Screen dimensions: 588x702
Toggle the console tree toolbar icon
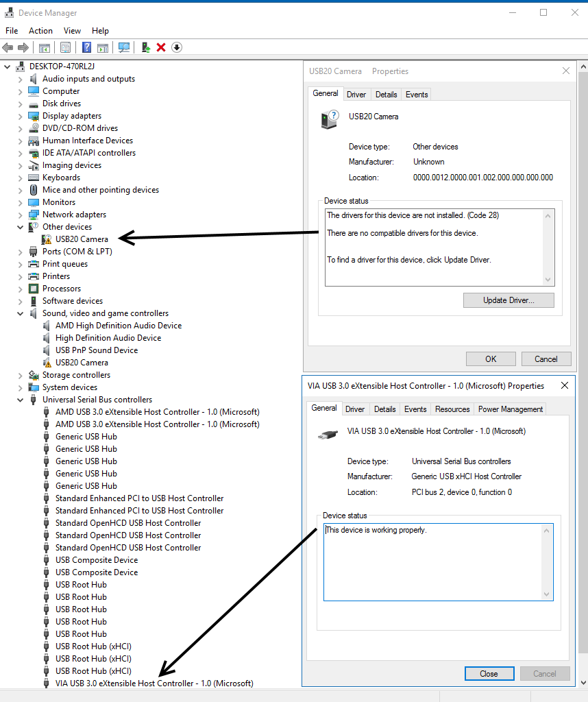(x=45, y=47)
